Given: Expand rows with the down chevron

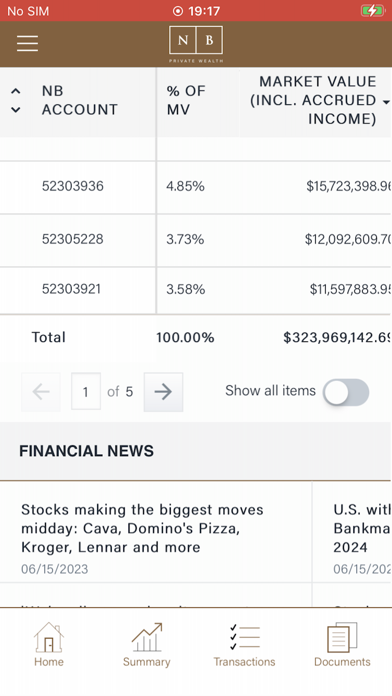Looking at the screenshot, I should tap(16, 110).
